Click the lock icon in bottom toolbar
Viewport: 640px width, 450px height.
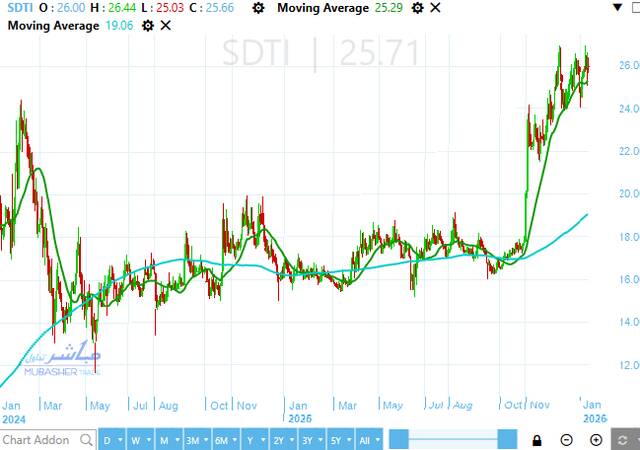click(x=537, y=439)
